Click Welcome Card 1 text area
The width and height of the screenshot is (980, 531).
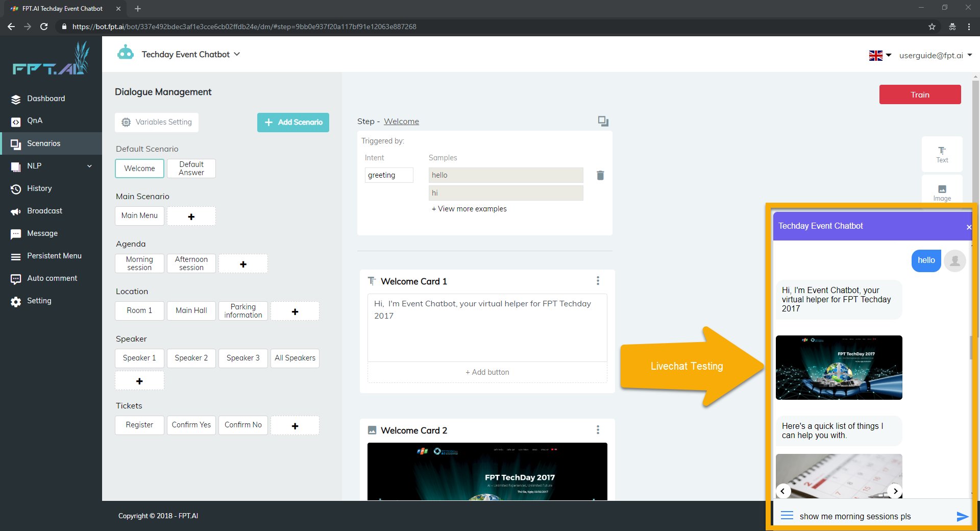487,328
